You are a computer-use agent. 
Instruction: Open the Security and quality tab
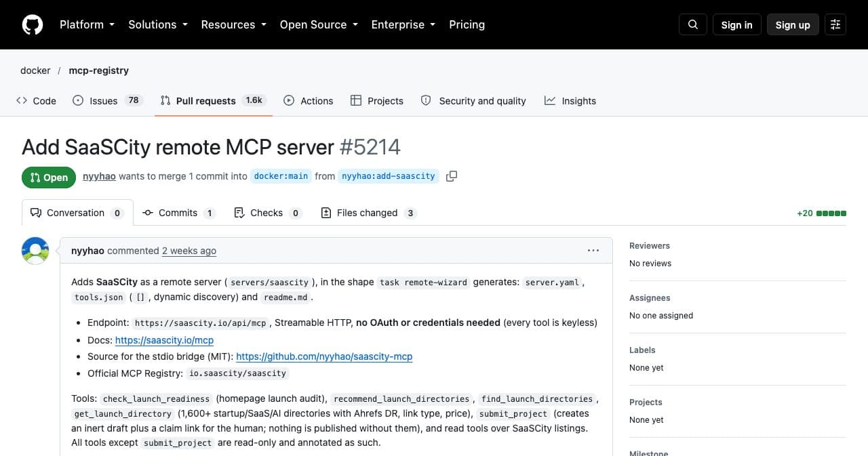pyautogui.click(x=473, y=101)
